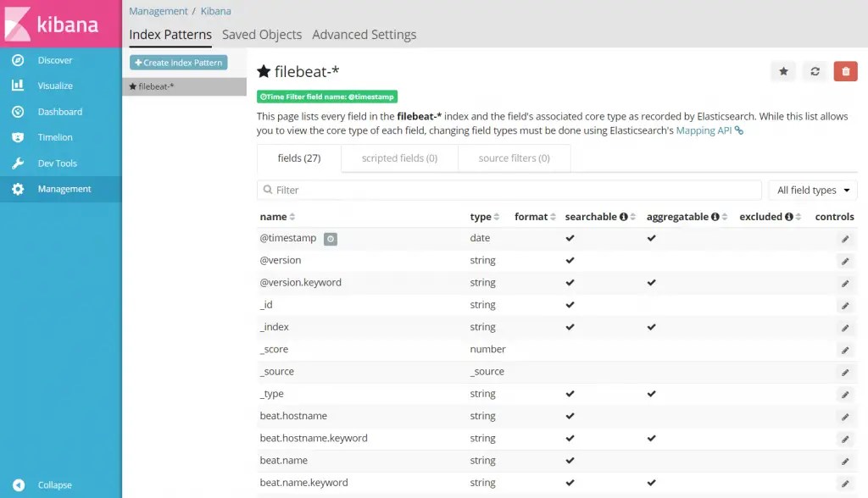Open the Visualize section
This screenshot has height=498, width=868.
coord(54,85)
